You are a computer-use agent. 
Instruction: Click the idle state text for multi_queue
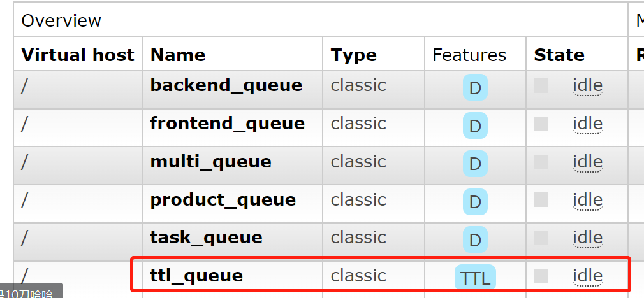[x=588, y=162]
